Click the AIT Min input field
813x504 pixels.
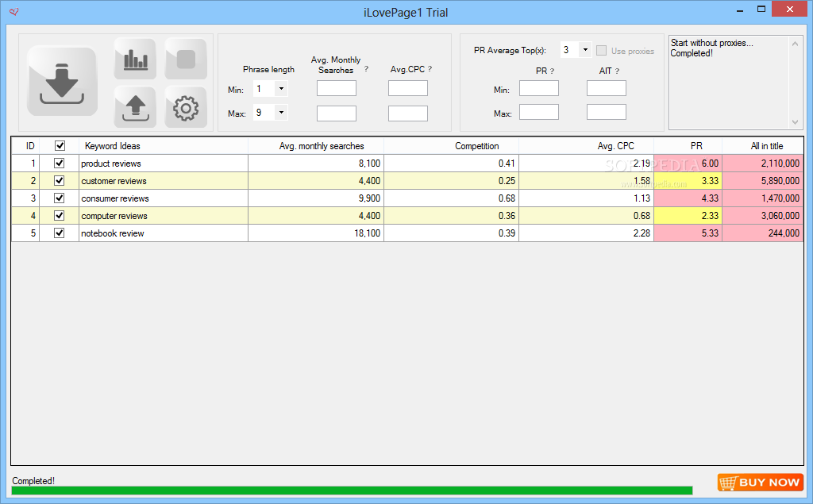(x=607, y=88)
